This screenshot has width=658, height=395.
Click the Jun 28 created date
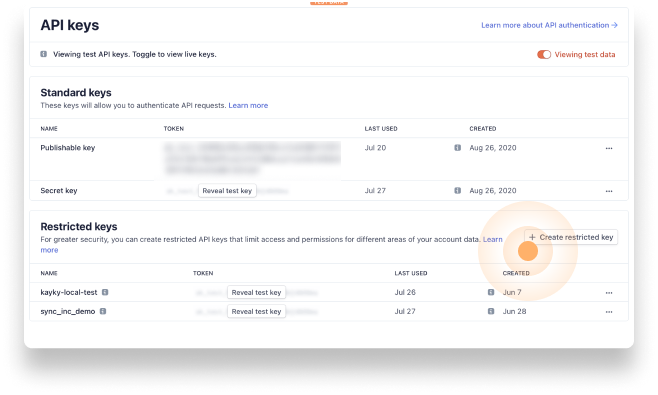[x=514, y=311]
